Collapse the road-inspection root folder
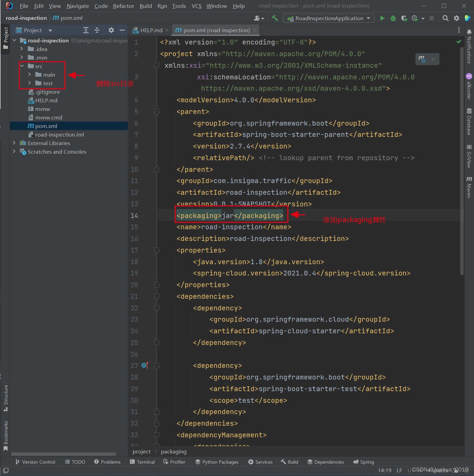474x476 pixels. click(14, 40)
